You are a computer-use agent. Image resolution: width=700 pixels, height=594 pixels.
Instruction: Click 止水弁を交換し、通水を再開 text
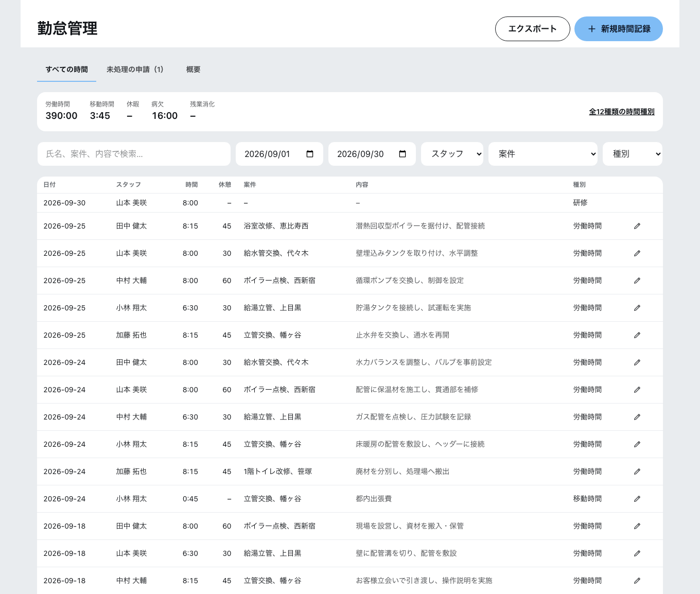point(402,335)
